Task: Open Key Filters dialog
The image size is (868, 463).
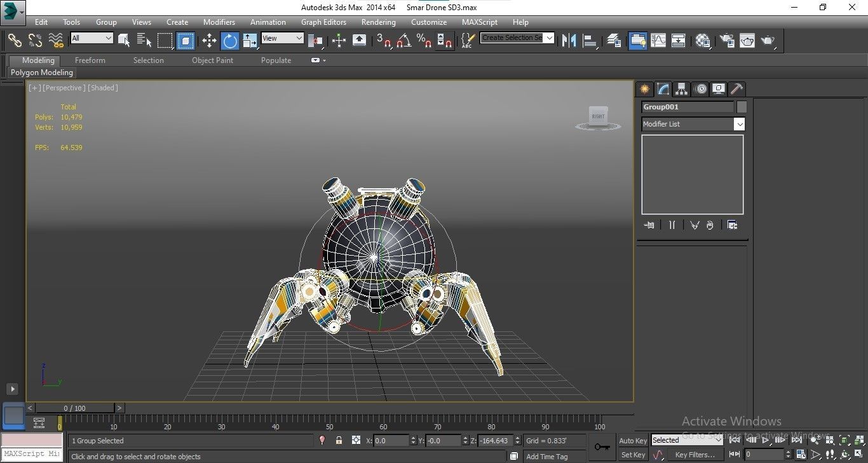Action: click(x=695, y=455)
